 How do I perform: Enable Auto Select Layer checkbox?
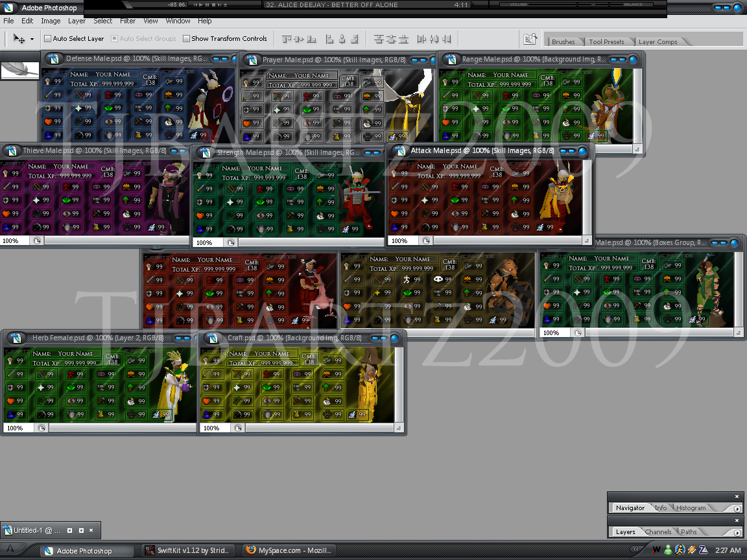tap(47, 39)
